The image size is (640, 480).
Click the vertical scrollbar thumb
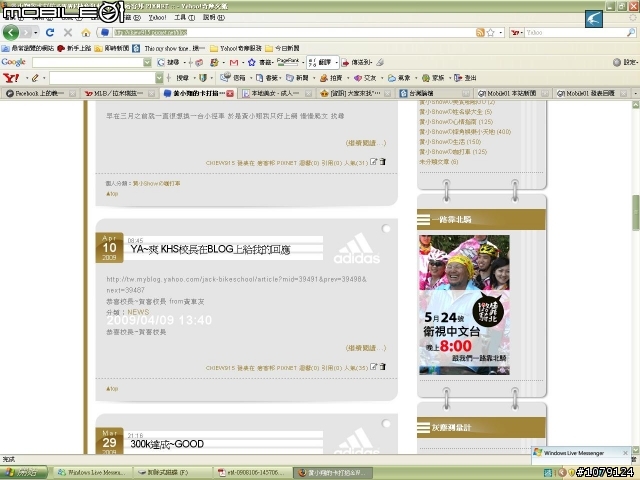[636, 212]
